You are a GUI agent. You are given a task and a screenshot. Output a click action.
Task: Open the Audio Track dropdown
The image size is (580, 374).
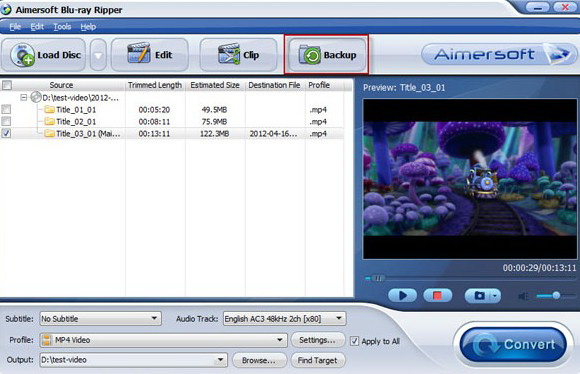tap(284, 319)
